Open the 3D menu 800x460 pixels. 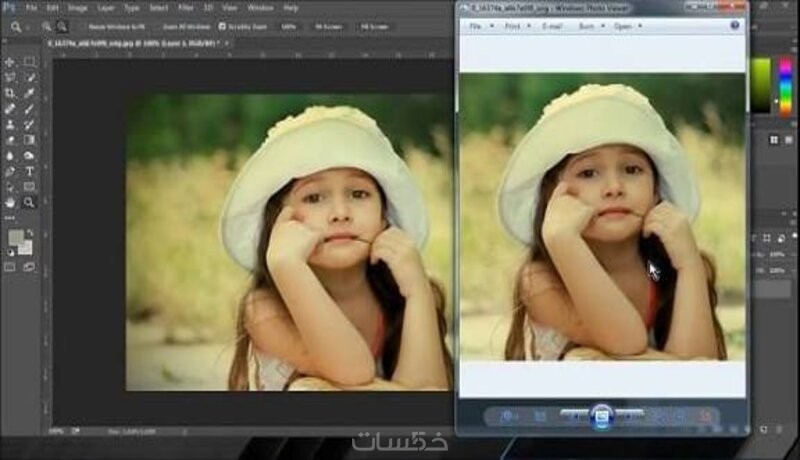click(x=208, y=8)
